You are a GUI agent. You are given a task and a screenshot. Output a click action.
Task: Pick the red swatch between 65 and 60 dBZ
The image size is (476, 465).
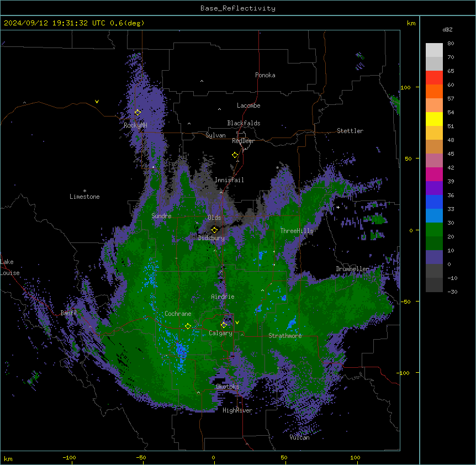[434, 78]
